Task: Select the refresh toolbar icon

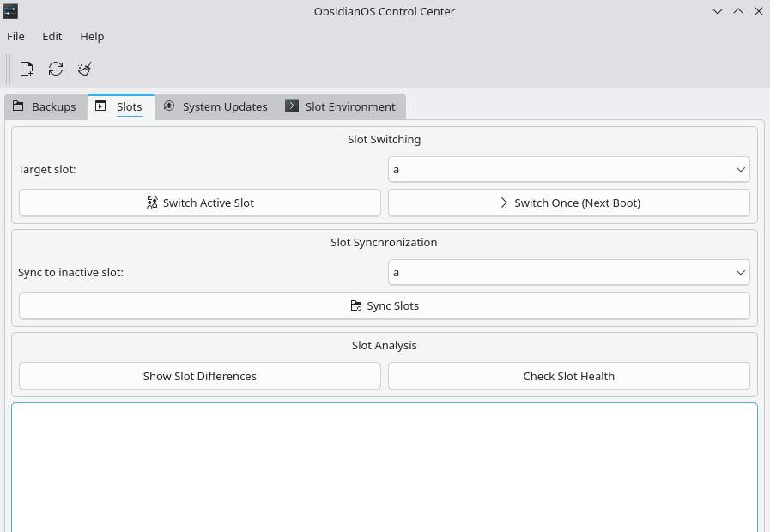Action: (x=55, y=69)
